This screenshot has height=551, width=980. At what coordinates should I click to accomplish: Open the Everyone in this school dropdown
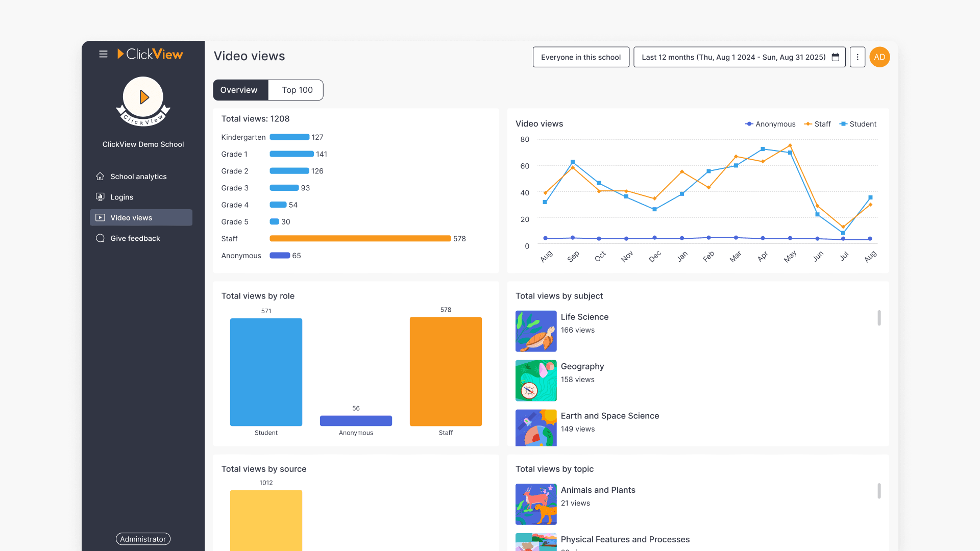[581, 57]
